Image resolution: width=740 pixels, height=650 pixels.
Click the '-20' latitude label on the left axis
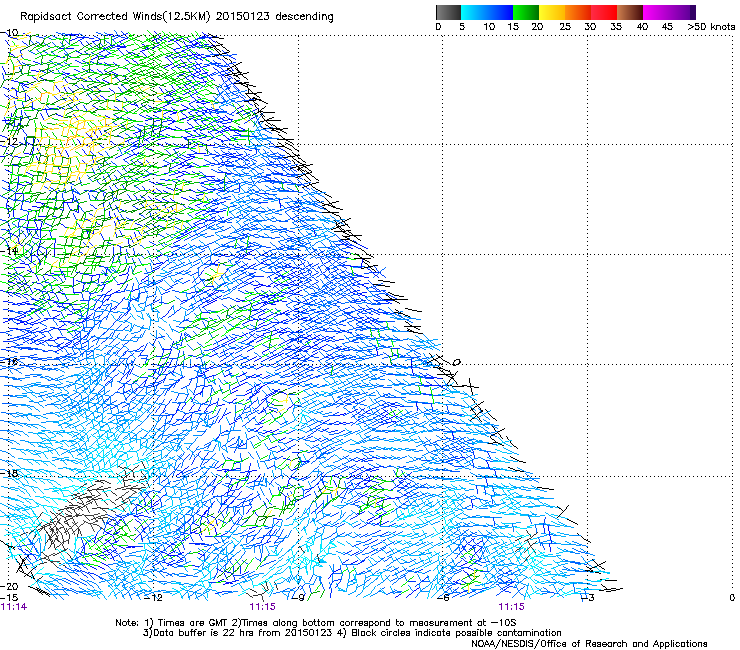pyautogui.click(x=9, y=586)
